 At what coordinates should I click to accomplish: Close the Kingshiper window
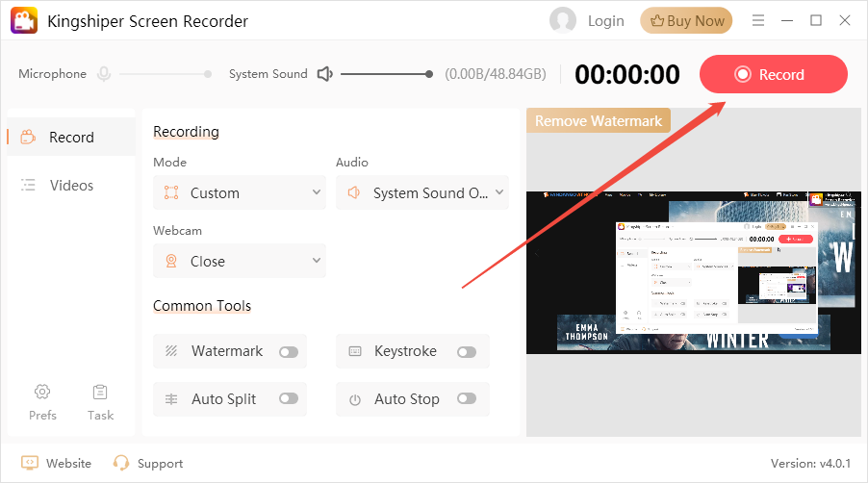(844, 20)
